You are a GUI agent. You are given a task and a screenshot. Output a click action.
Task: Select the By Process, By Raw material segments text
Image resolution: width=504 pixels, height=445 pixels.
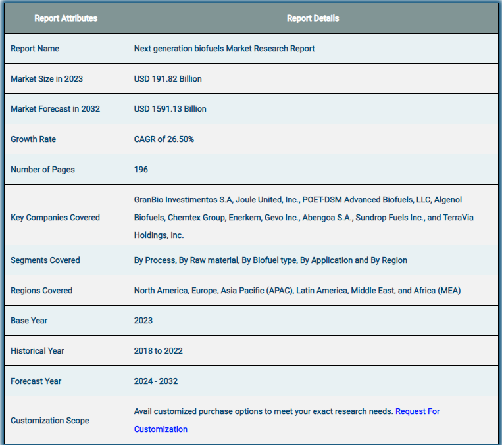point(270,260)
